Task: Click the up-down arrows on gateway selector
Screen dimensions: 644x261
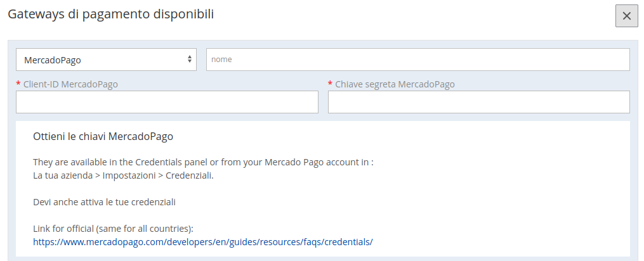Action: point(189,59)
